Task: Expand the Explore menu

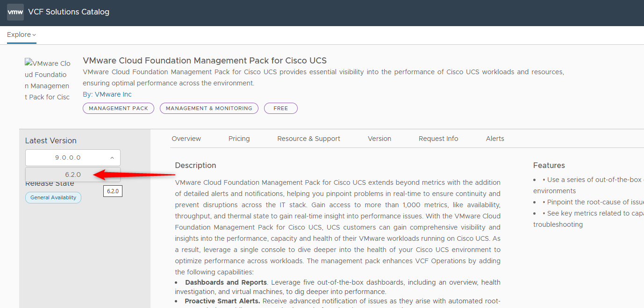Action: (x=21, y=35)
